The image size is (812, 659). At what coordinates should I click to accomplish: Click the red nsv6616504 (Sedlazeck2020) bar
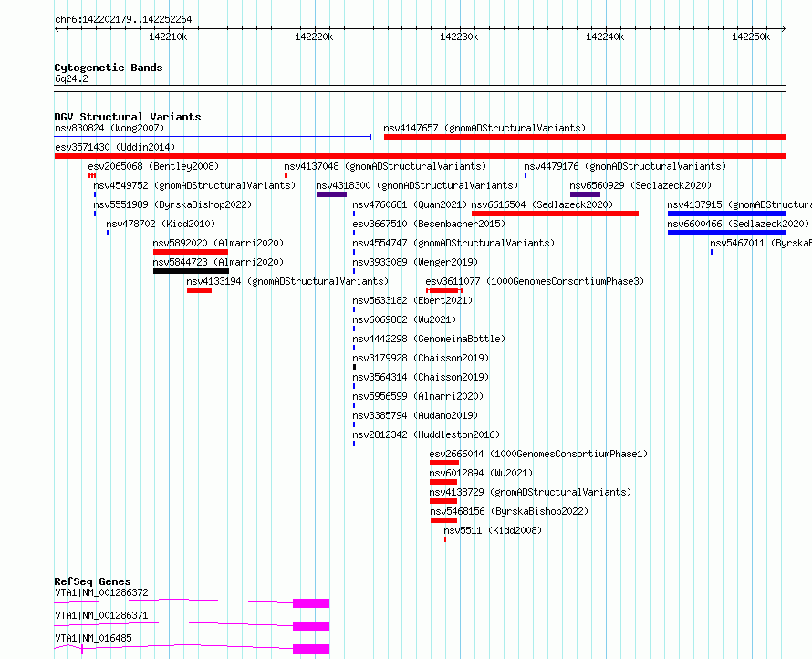(x=555, y=214)
